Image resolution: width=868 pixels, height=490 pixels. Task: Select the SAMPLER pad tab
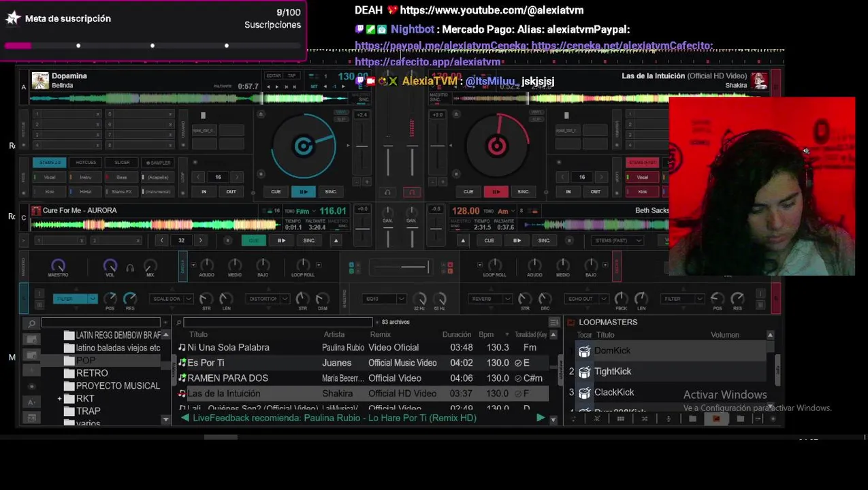pyautogui.click(x=158, y=163)
